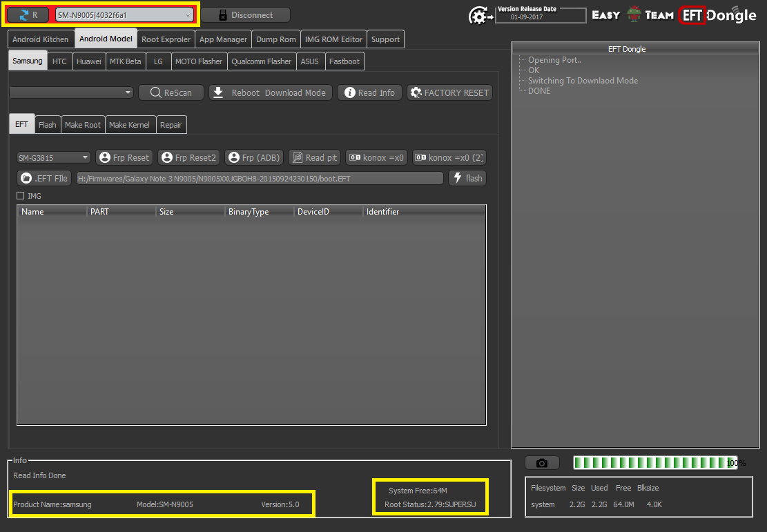The height and width of the screenshot is (532, 767).
Task: Switch to the App Manager tab
Action: click(x=223, y=39)
